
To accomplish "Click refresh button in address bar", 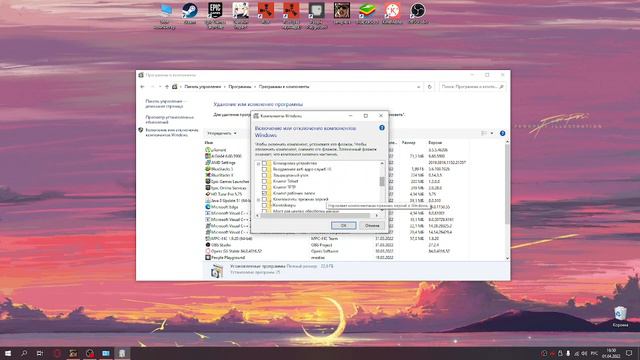I will 429,87.
